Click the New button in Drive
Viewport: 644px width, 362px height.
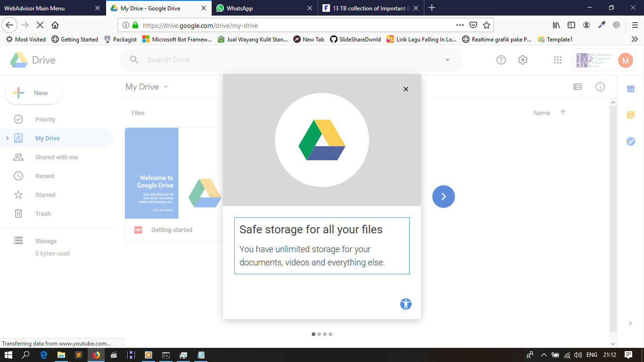[33, 93]
